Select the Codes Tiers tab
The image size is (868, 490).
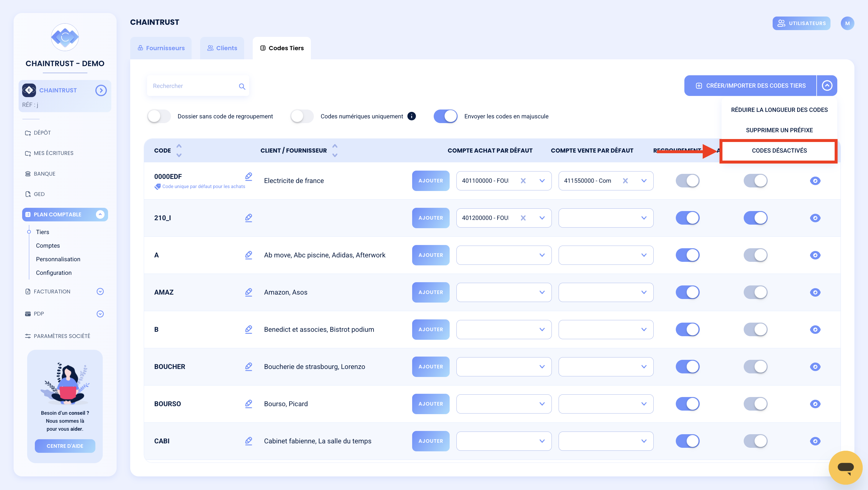282,48
